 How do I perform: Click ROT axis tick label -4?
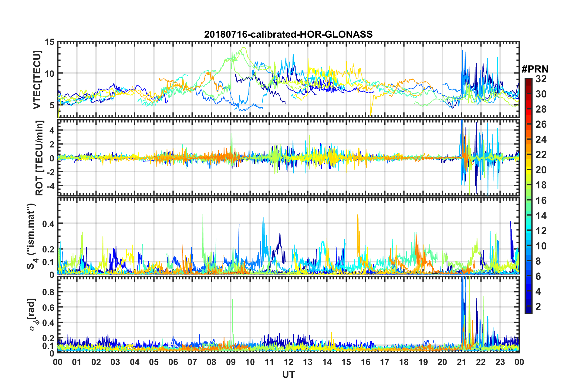[50, 185]
